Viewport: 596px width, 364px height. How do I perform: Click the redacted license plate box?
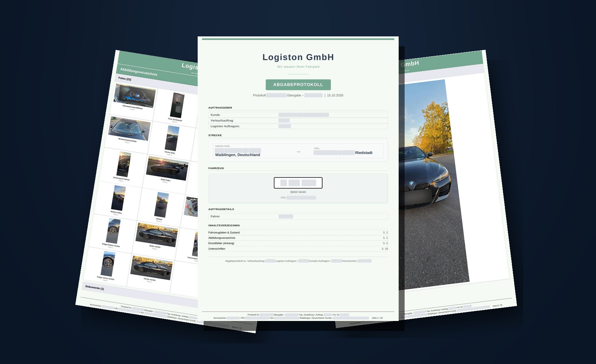(298, 183)
